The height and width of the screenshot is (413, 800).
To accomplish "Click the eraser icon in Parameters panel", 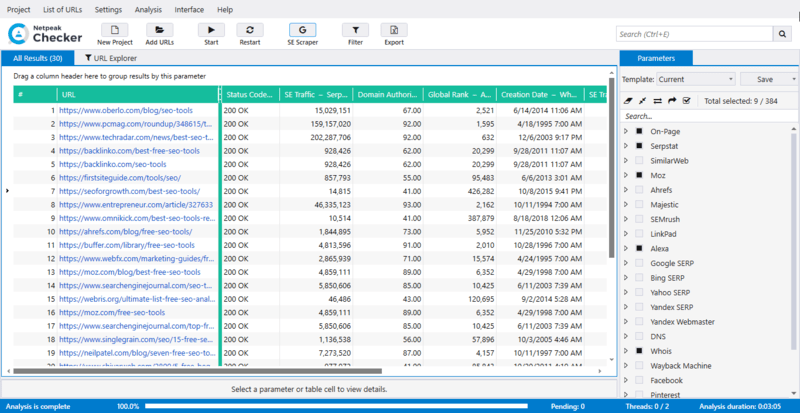I will [x=627, y=101].
